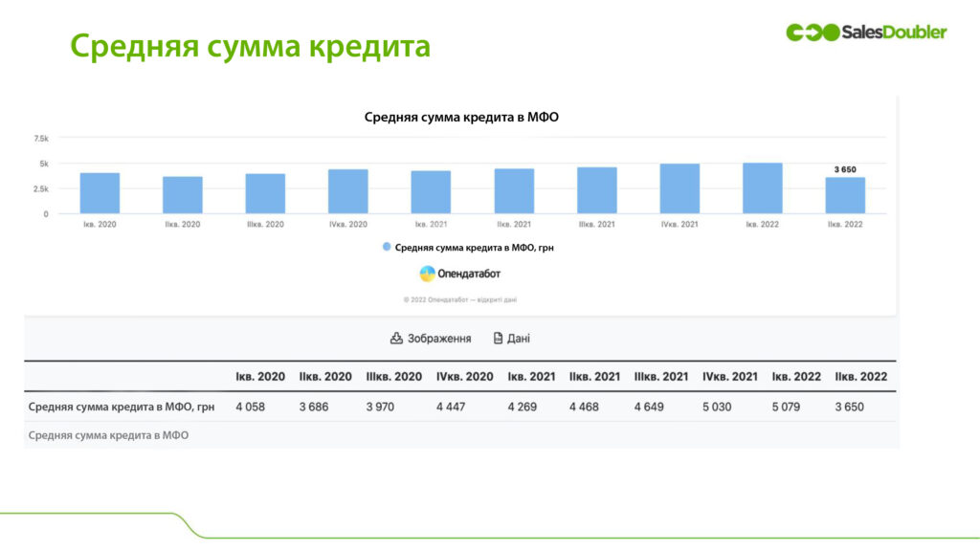Click the 7.5k mark on the vertical axis
980x551 pixels.
(41, 137)
